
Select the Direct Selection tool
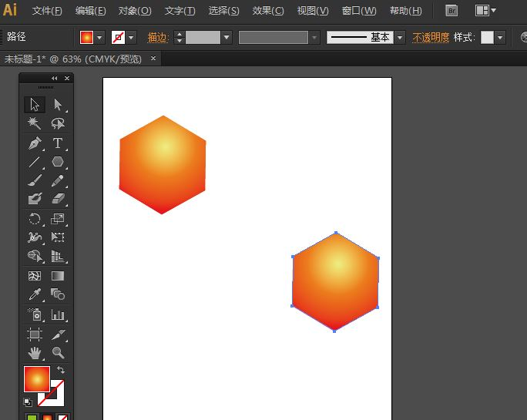(58, 104)
